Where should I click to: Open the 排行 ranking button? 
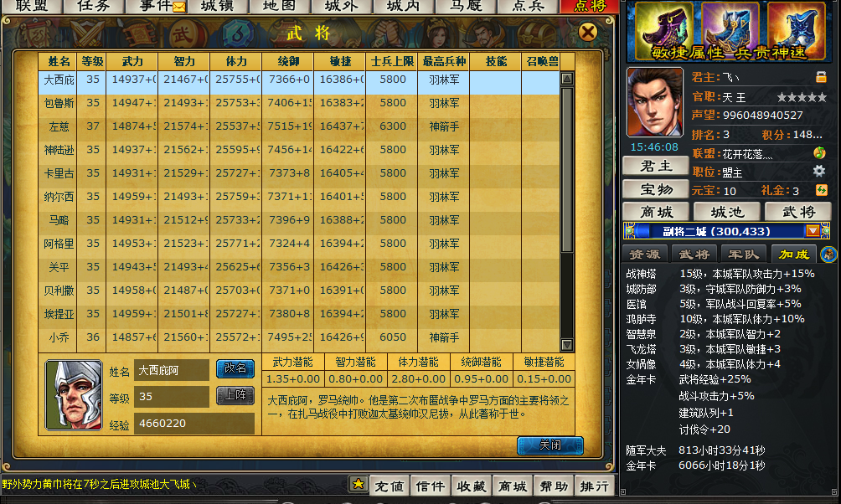[595, 486]
